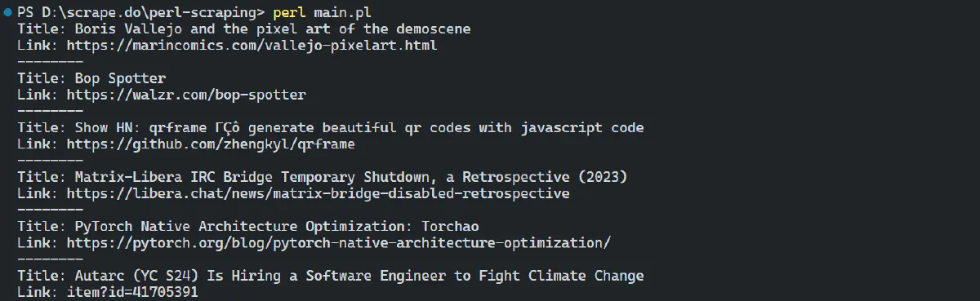Open the github.com zhengkyl qrframe link

211,144
